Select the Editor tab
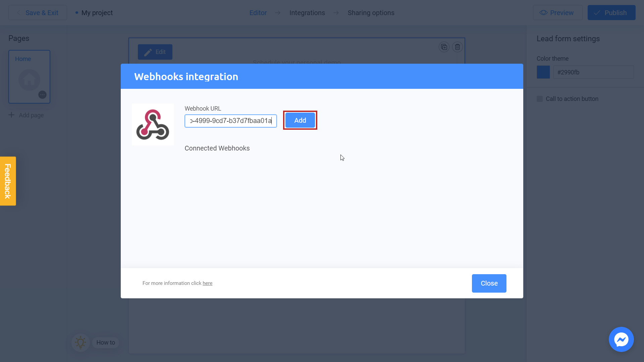This screenshot has height=362, width=644. [x=258, y=13]
